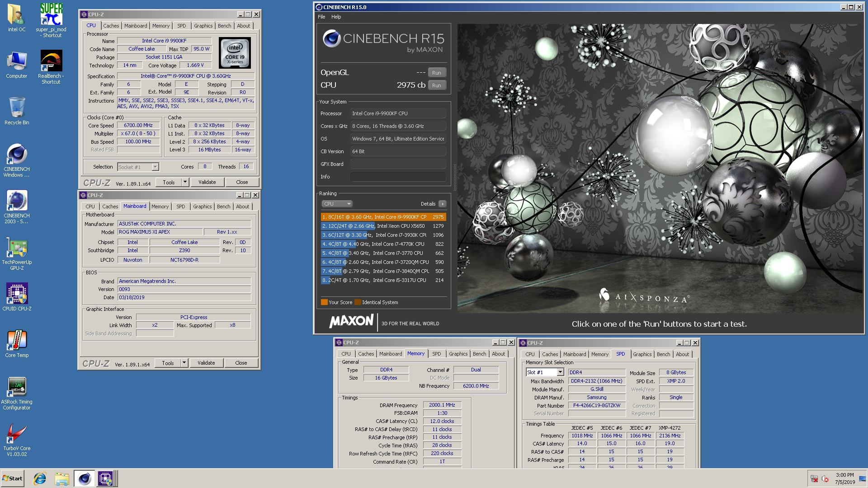Click the network tray icon
Image resolution: width=868 pixels, height=488 pixels.
814,479
